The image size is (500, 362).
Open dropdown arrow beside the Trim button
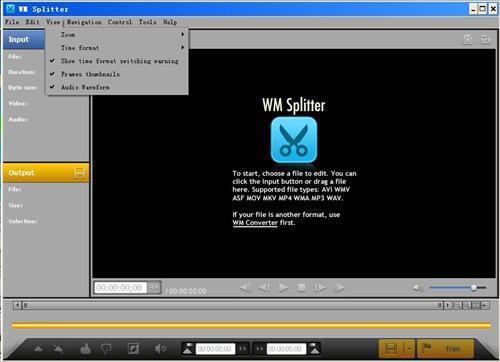click(410, 349)
